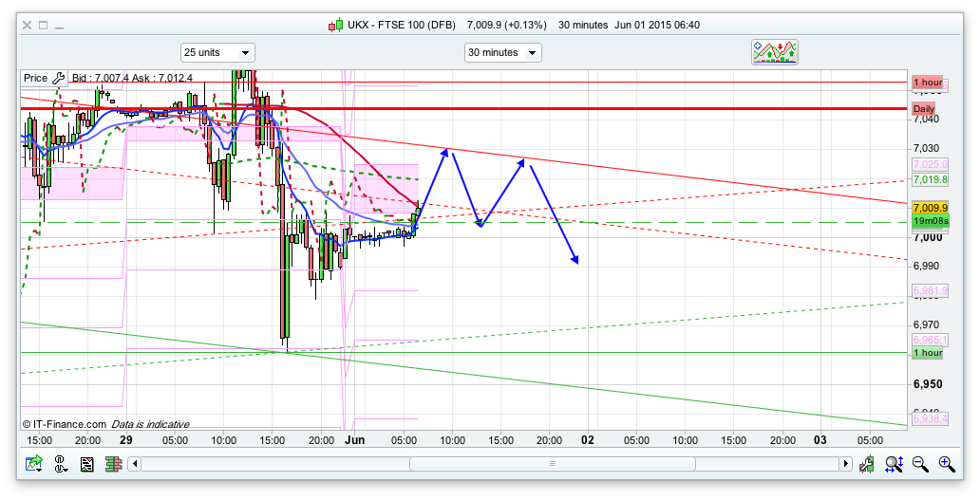Click the link charts chain icon
This screenshot has height=500, width=980.
61,464
